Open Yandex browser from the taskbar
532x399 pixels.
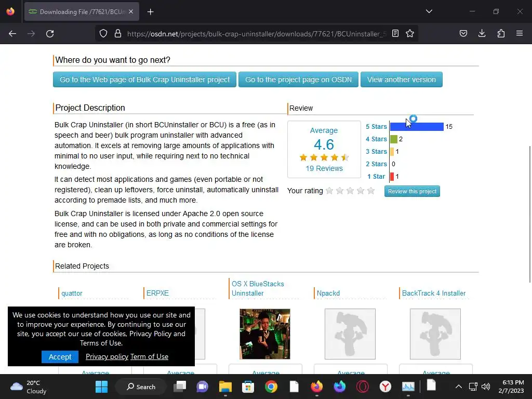pos(385,387)
